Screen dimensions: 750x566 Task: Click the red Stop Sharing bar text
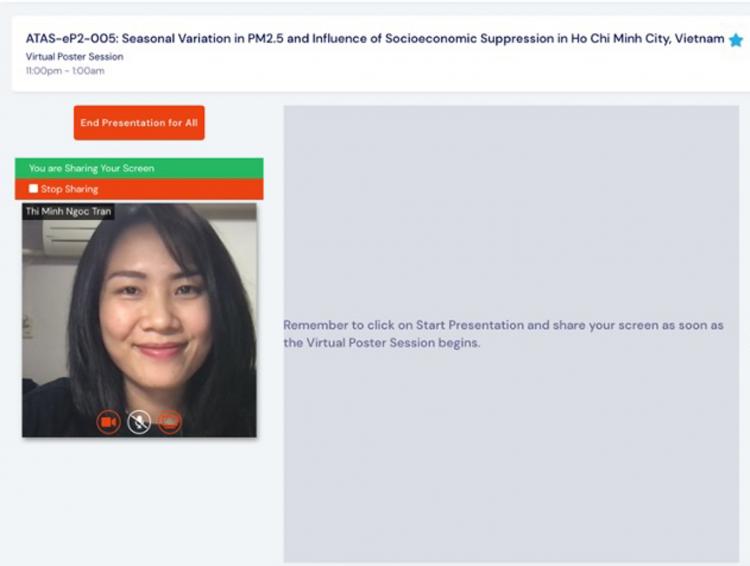(69, 189)
